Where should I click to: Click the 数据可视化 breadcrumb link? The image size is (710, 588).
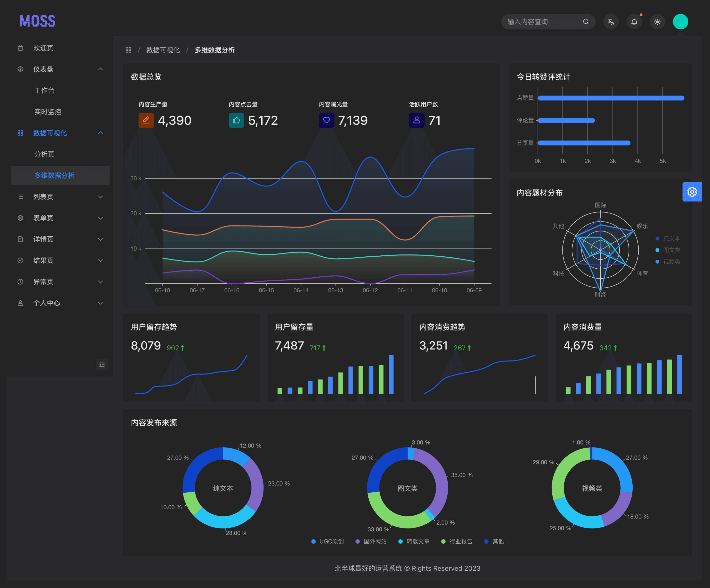click(163, 50)
